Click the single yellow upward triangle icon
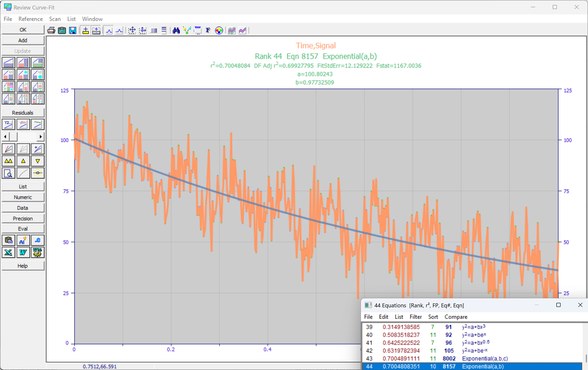The height and width of the screenshot is (370, 588). (23, 161)
